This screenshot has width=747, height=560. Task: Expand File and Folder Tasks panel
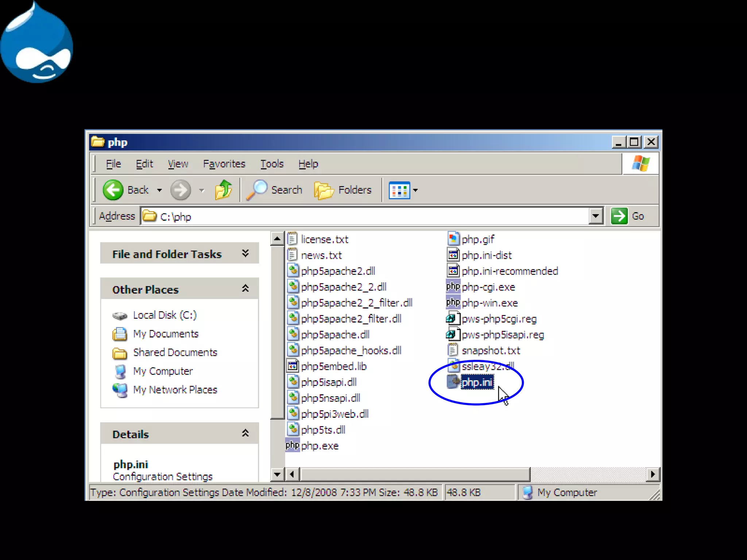coord(245,253)
